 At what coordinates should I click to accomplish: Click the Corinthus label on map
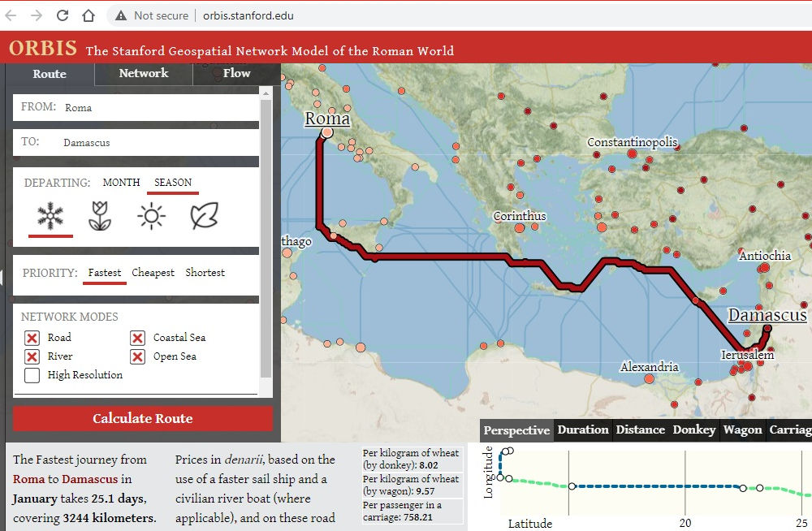tap(520, 215)
